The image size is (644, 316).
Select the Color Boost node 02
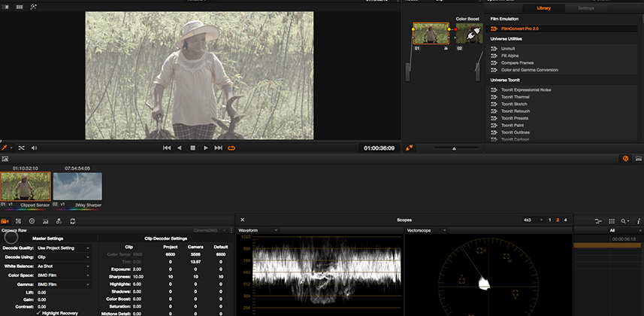tap(469, 34)
